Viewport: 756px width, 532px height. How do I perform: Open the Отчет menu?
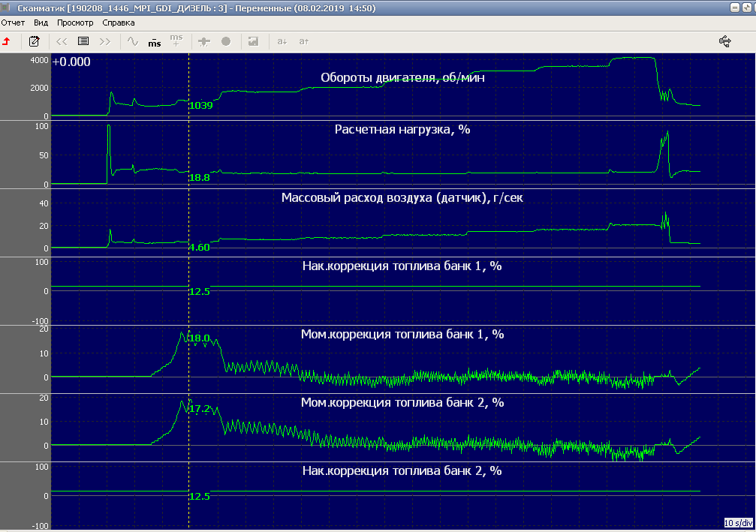click(x=13, y=23)
